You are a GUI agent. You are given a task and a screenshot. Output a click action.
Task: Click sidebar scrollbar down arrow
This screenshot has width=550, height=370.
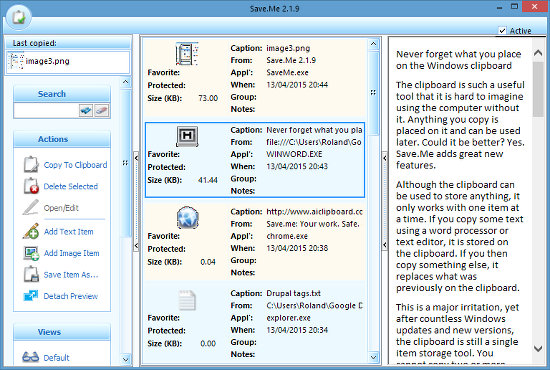tap(126, 359)
